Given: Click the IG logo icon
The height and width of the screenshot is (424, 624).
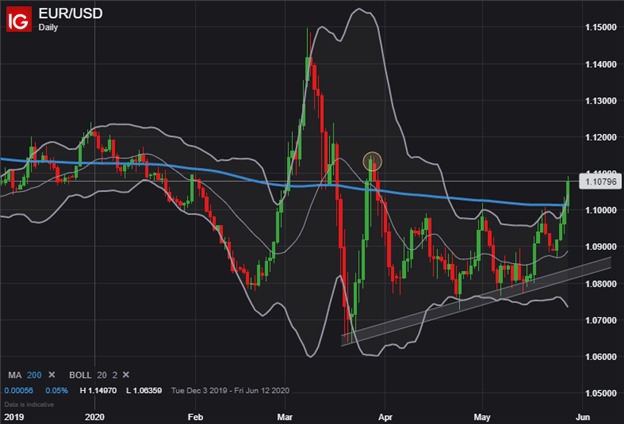Looking at the screenshot, I should (19, 19).
